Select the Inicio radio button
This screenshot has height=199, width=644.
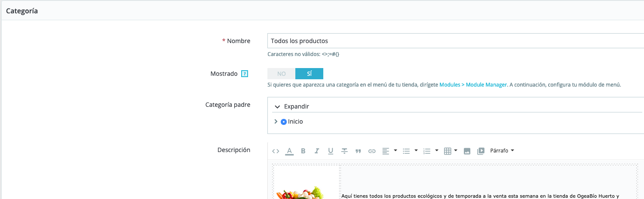click(284, 122)
